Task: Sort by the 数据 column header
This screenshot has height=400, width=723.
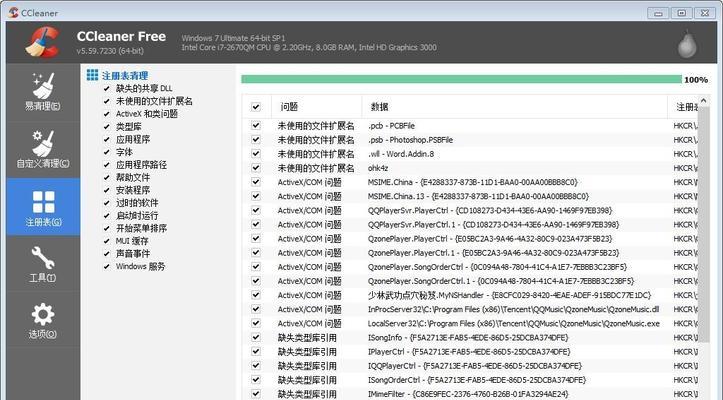Action: tap(514, 107)
